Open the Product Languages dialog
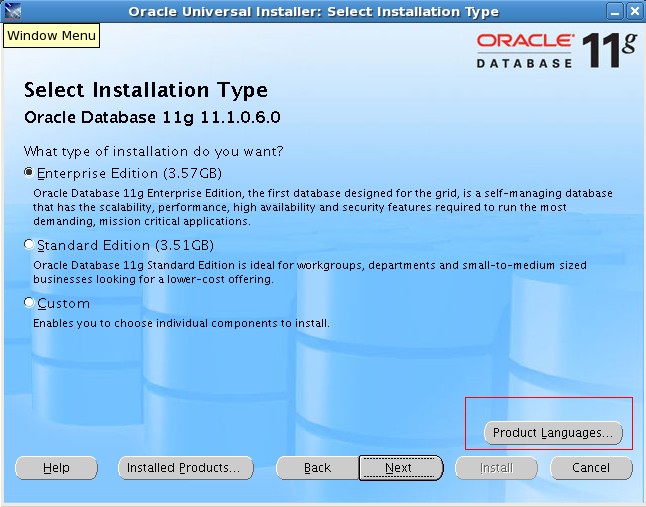Screen dimensions: 646x507 (553, 433)
